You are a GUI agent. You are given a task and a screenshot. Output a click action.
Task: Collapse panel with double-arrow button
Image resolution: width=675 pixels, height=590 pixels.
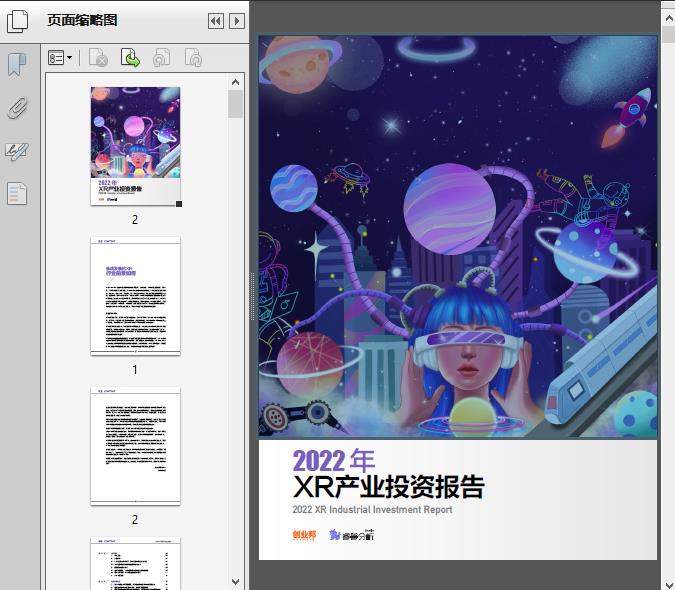(216, 21)
